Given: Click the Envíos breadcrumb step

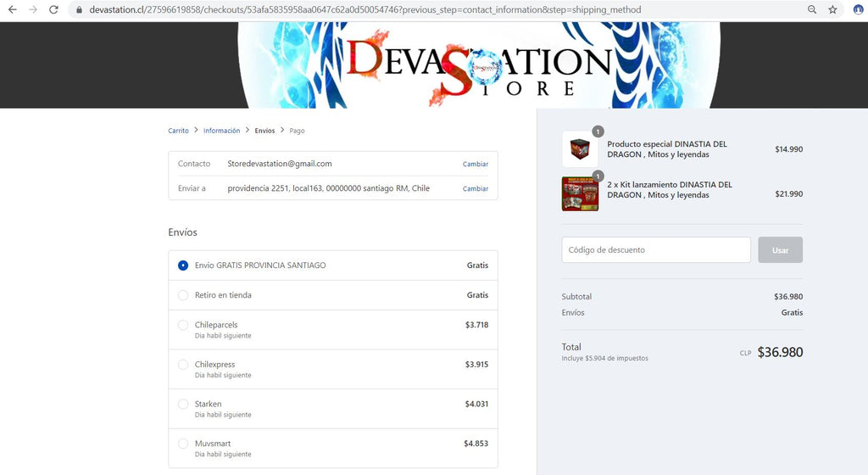Looking at the screenshot, I should [264, 131].
